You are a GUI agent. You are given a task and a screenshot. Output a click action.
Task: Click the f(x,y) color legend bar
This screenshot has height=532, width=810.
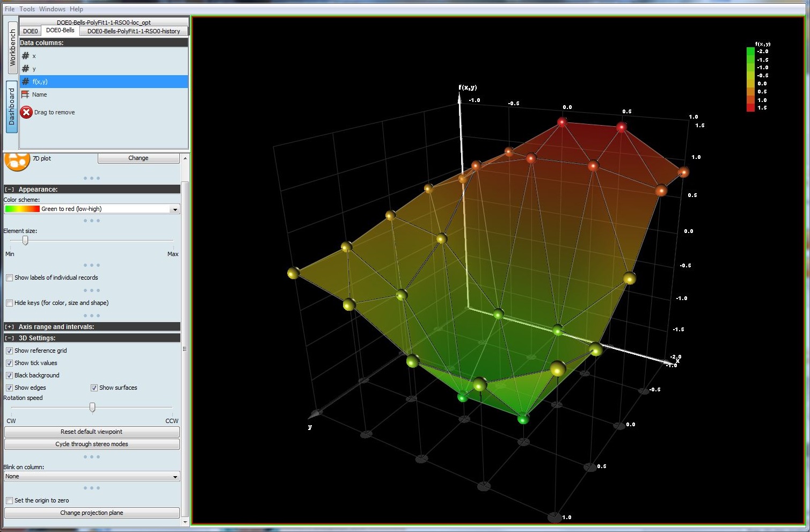(x=750, y=79)
